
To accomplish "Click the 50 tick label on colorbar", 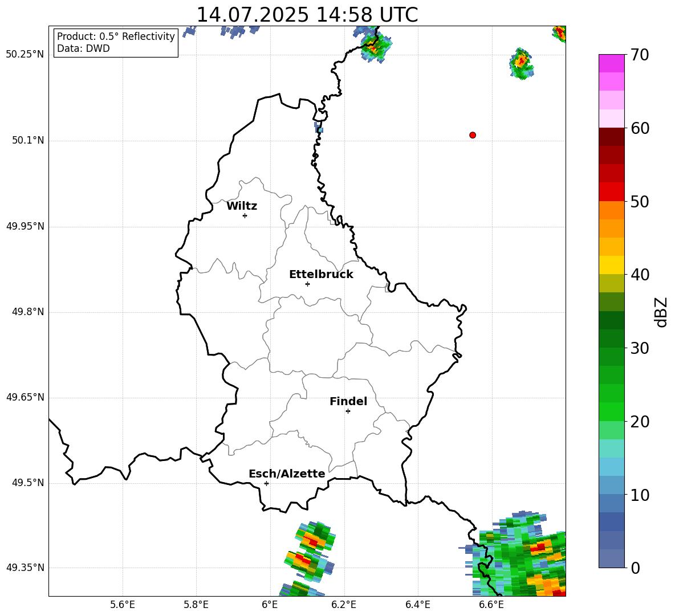I will click(640, 202).
